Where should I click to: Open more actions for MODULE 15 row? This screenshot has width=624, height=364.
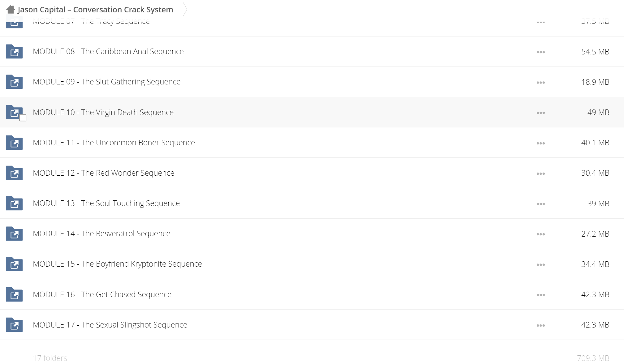click(540, 264)
